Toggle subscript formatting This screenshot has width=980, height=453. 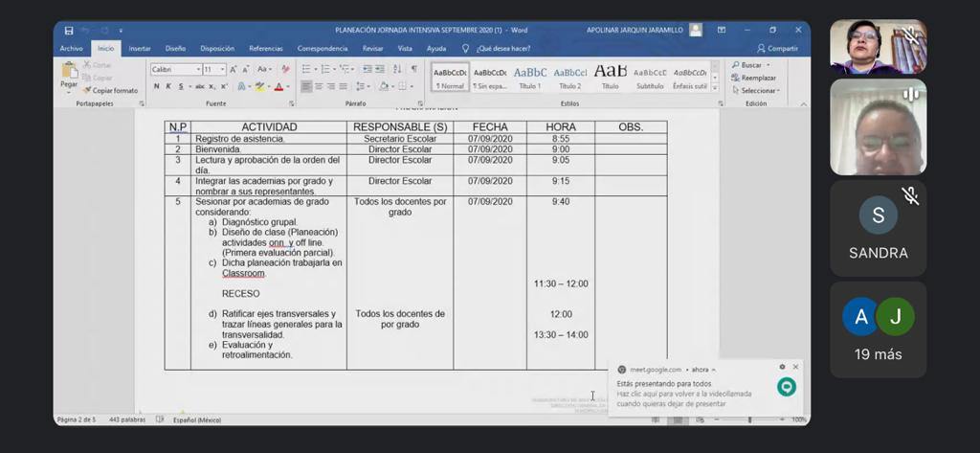pos(212,86)
